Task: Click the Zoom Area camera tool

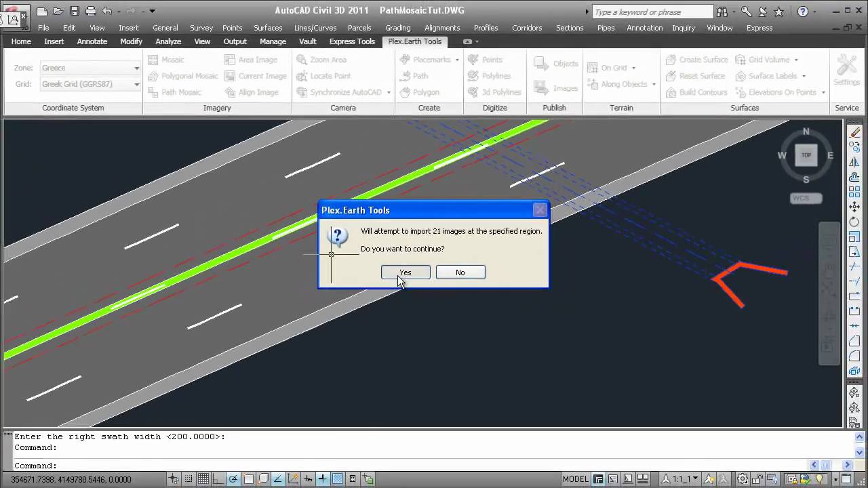Action: click(x=321, y=60)
